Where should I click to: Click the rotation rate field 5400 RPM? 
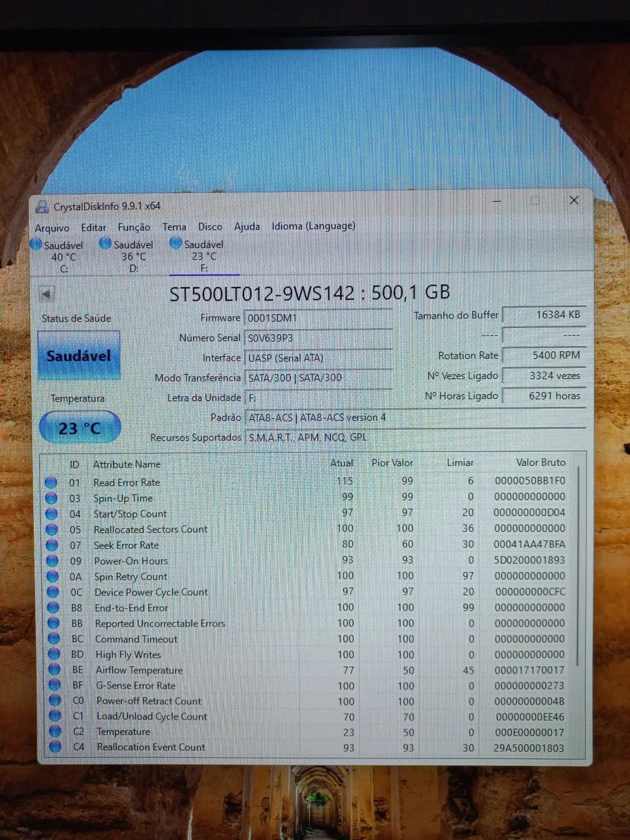(544, 355)
